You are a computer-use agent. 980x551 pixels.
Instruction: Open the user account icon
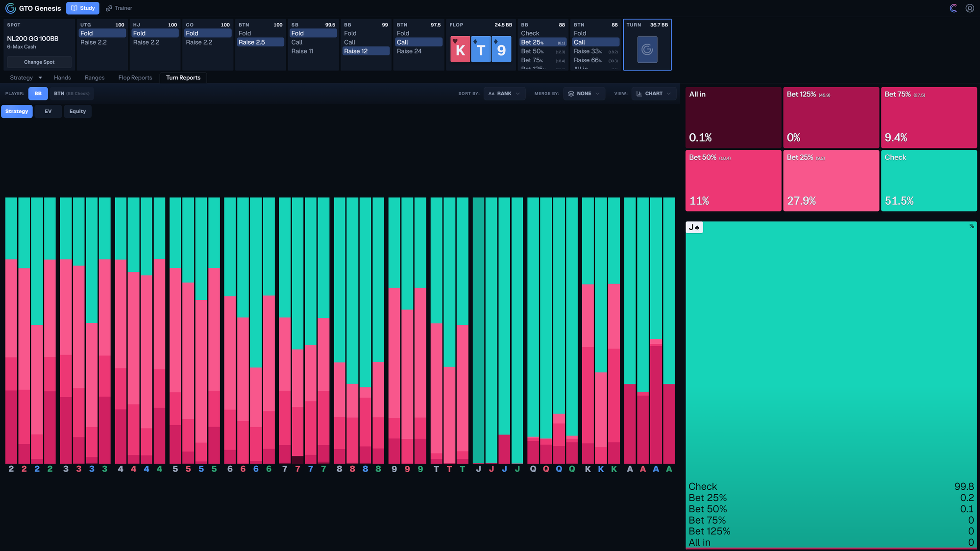[970, 8]
